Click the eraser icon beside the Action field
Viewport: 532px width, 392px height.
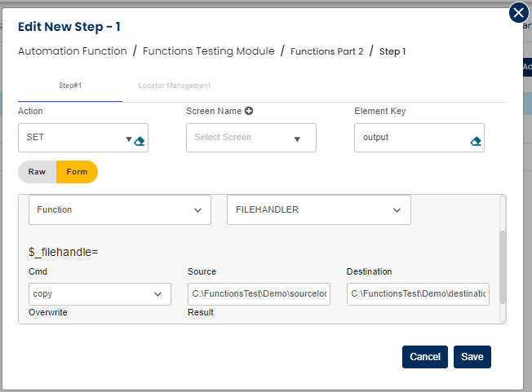click(x=140, y=141)
